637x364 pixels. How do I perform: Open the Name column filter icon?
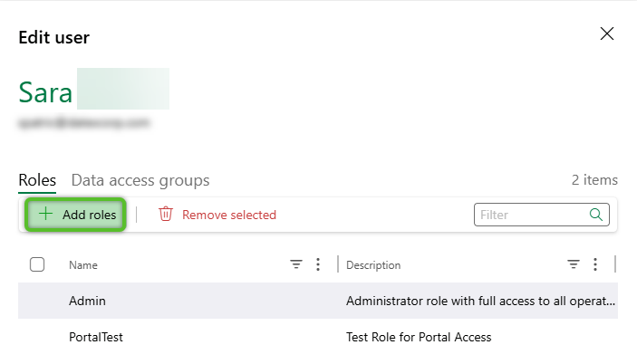click(x=296, y=264)
